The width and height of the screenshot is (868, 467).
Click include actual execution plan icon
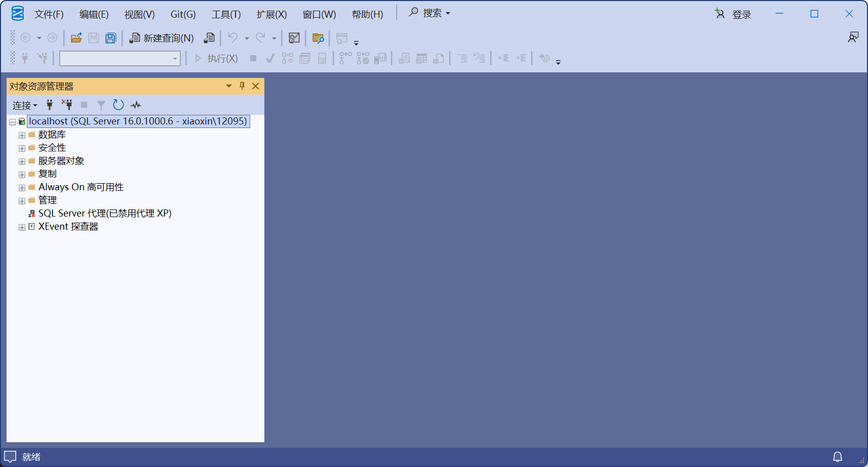coord(346,58)
